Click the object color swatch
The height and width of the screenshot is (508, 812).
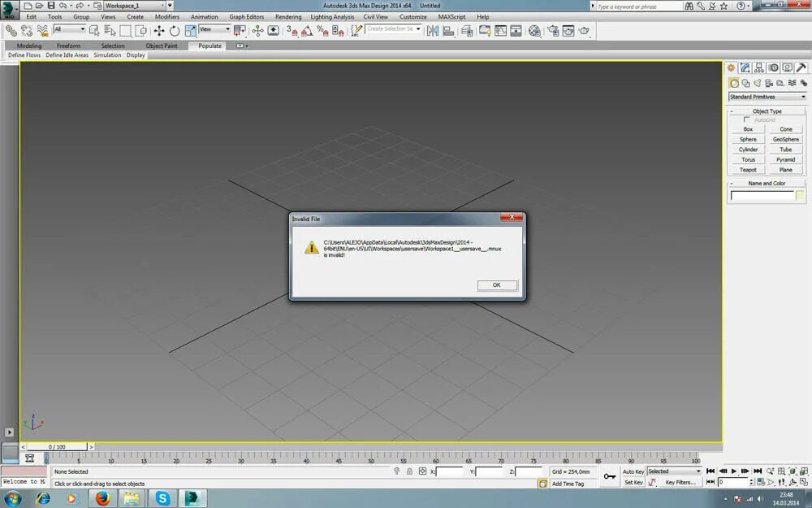pyautogui.click(x=800, y=196)
